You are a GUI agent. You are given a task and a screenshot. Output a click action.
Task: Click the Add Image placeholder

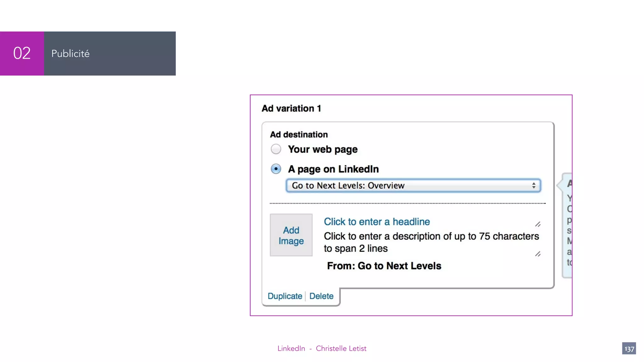(x=291, y=235)
